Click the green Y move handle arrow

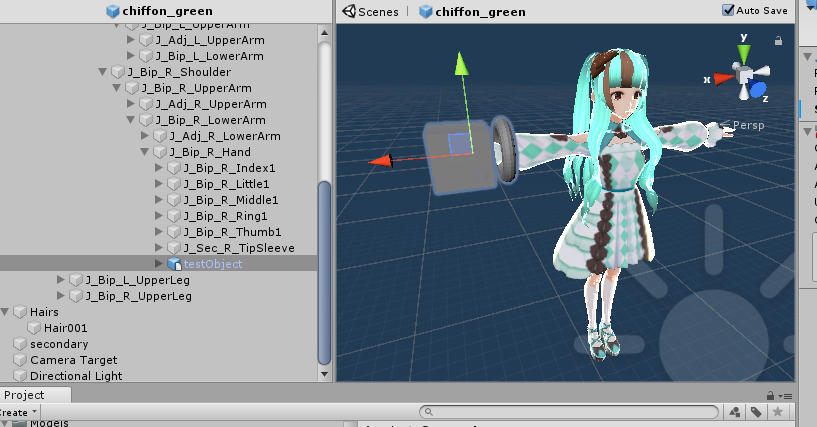(x=461, y=64)
